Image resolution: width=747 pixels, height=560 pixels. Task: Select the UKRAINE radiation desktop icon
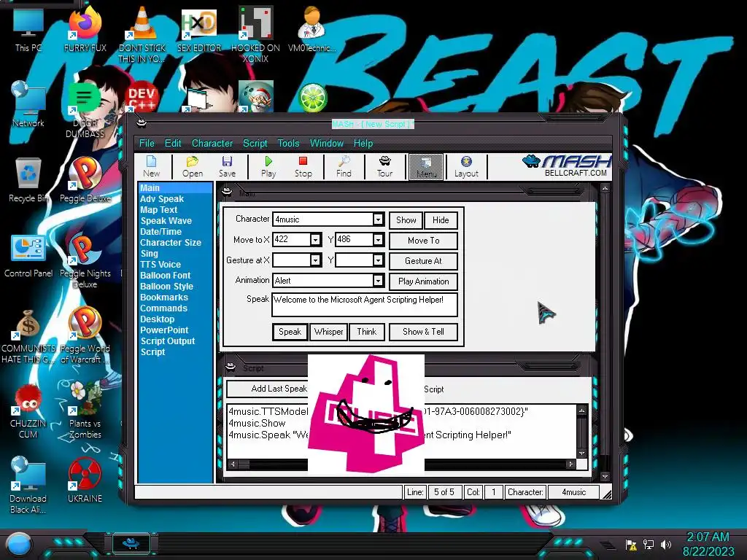[x=85, y=481]
